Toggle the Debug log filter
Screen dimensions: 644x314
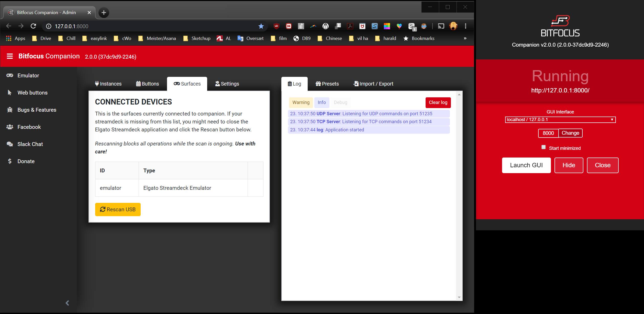pos(340,102)
